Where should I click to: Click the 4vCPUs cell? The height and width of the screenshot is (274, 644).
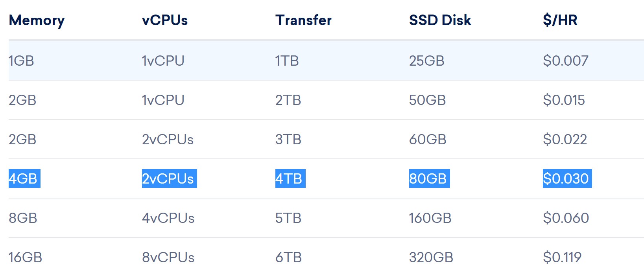tap(168, 218)
